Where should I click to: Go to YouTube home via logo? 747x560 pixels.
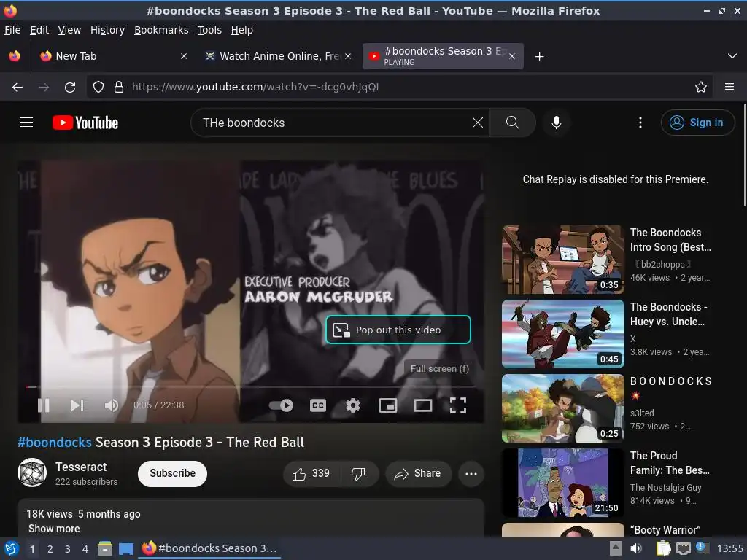tap(85, 122)
